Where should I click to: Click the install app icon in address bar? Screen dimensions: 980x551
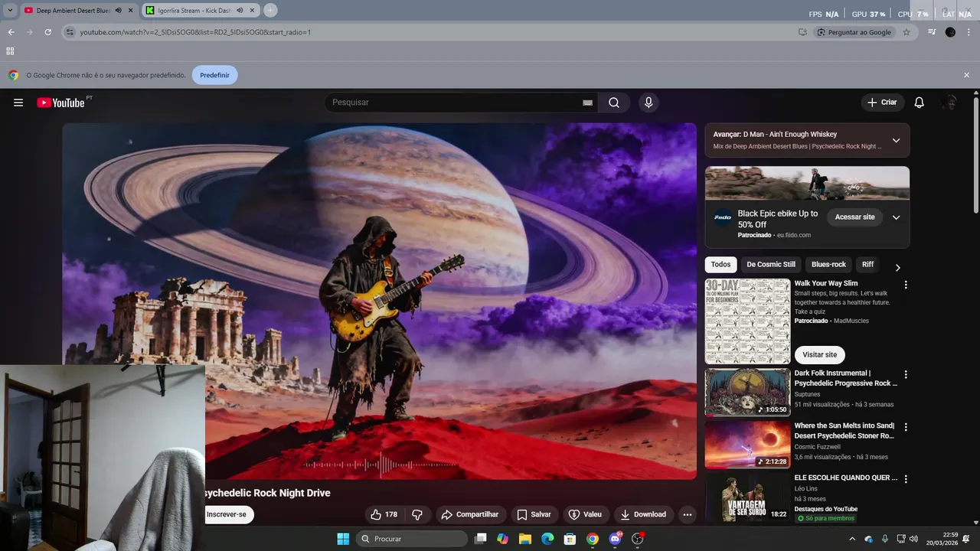tap(802, 32)
